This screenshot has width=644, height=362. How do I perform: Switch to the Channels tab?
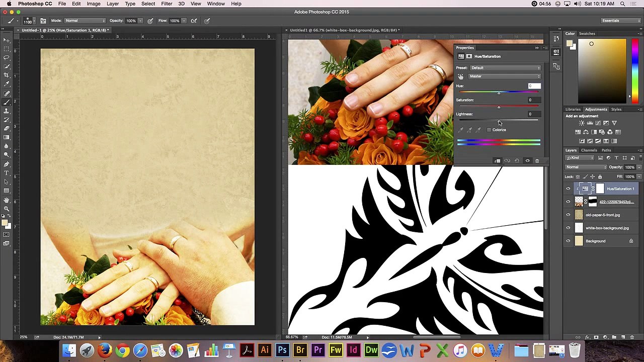click(x=589, y=150)
